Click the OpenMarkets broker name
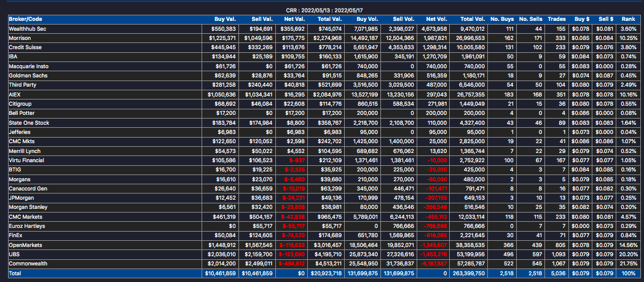The width and height of the screenshot is (644, 282). click(25, 245)
